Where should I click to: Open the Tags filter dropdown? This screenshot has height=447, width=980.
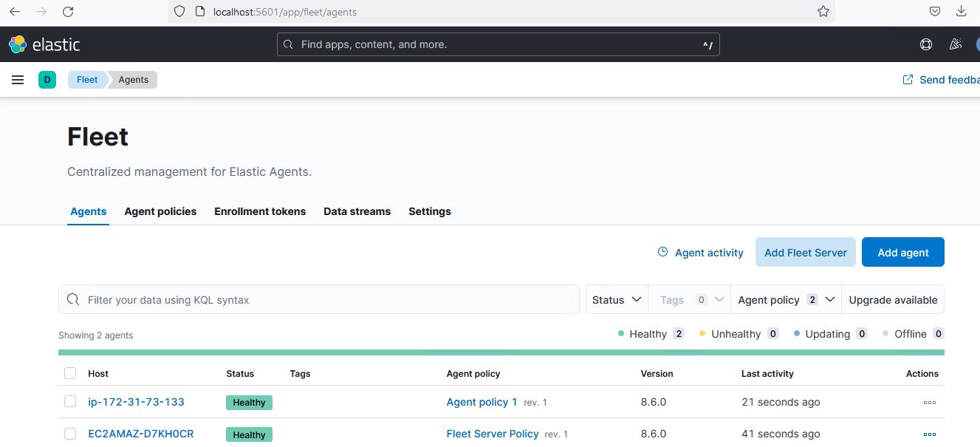tap(689, 299)
